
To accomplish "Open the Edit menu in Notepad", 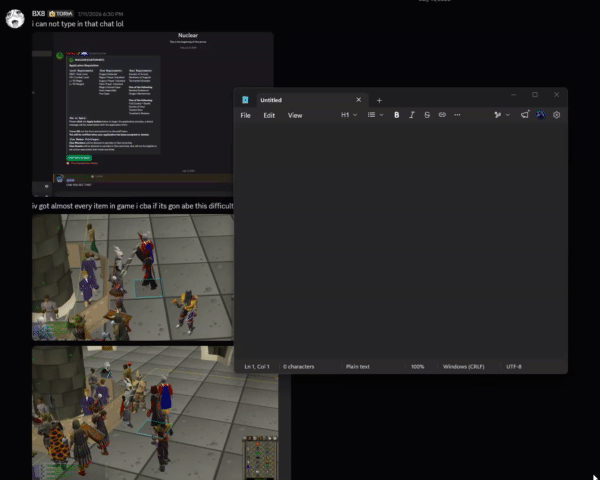I will (x=269, y=115).
